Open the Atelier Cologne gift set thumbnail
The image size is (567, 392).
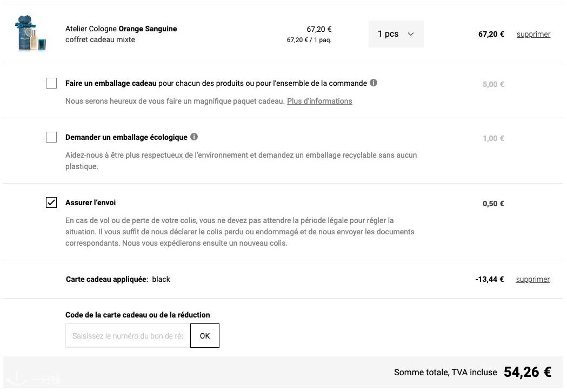tap(31, 33)
